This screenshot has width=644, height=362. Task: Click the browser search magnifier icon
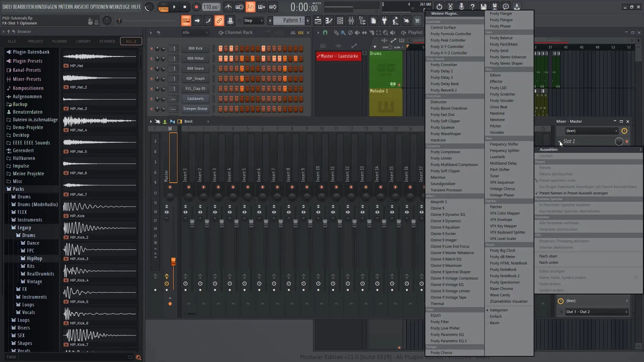(138, 357)
